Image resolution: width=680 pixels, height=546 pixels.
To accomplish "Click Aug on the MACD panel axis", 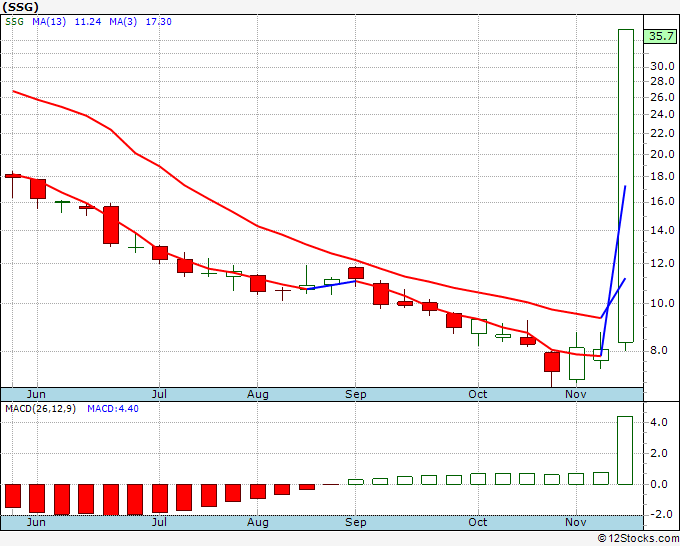I will pos(258,522).
